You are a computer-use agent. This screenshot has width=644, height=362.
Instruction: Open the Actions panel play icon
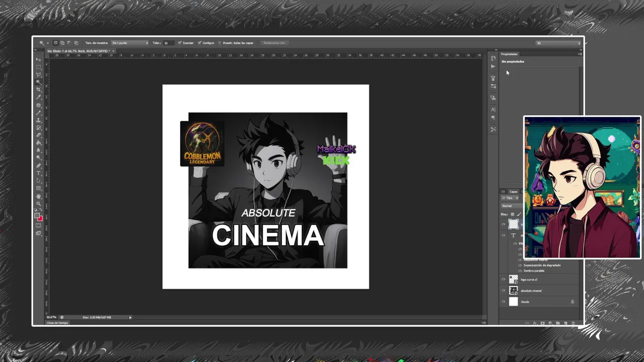pos(493,66)
